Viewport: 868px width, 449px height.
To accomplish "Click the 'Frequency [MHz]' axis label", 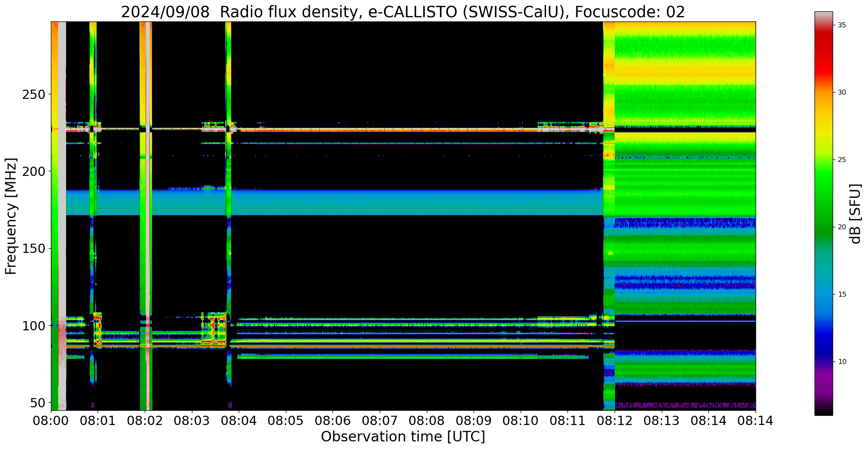I will pyautogui.click(x=11, y=216).
